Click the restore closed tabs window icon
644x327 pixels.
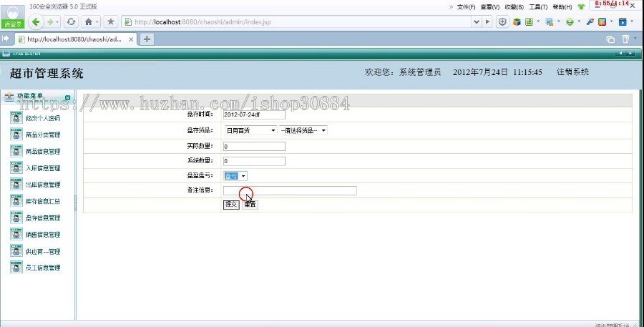[x=610, y=39]
